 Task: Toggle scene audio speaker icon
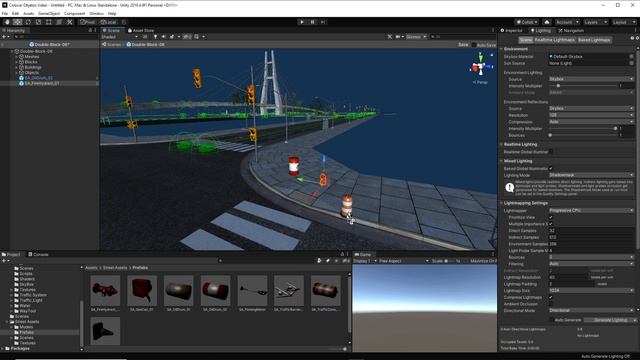(163, 37)
